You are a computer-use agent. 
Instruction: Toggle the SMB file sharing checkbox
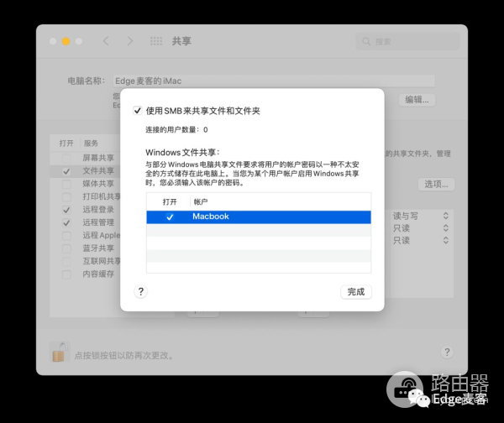pyautogui.click(x=138, y=111)
